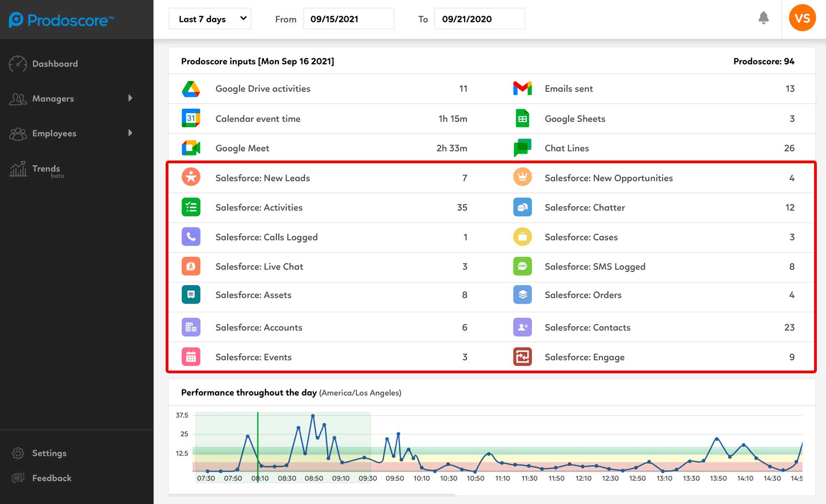Click the horizontal scrollbar under the chart

pos(312,494)
